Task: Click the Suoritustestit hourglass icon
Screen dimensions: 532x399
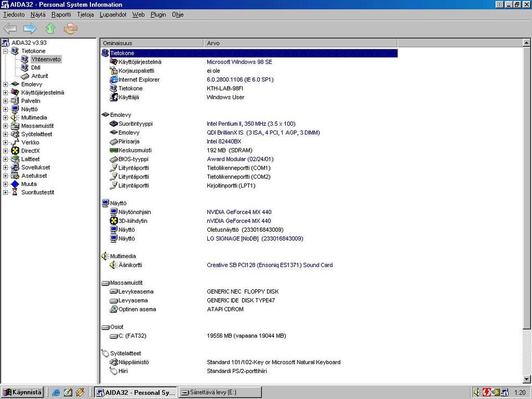Action: (14, 192)
